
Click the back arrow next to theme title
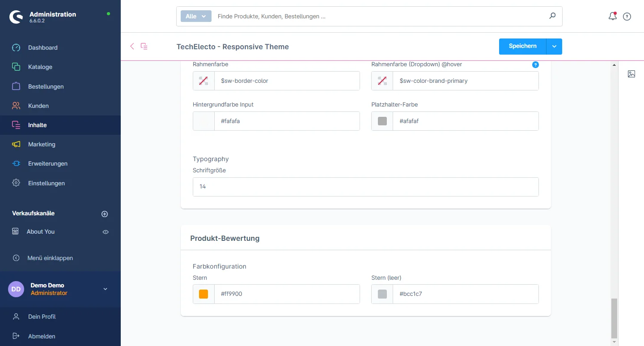(132, 46)
